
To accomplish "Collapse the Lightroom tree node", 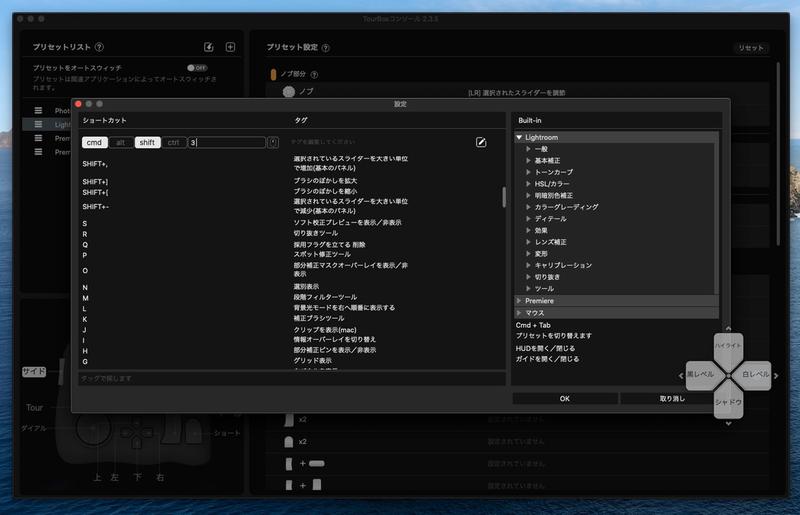I will click(x=519, y=137).
